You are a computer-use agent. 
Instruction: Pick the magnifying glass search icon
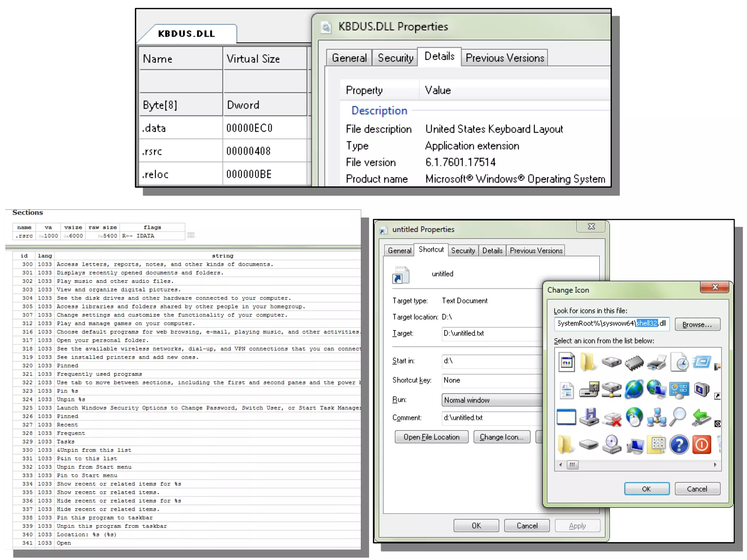tap(678, 417)
